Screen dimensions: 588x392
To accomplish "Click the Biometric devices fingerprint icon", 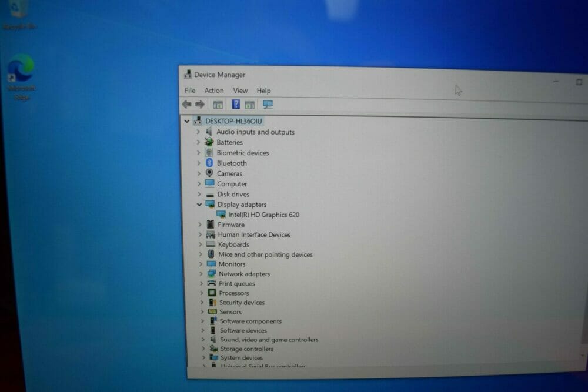I will [209, 153].
